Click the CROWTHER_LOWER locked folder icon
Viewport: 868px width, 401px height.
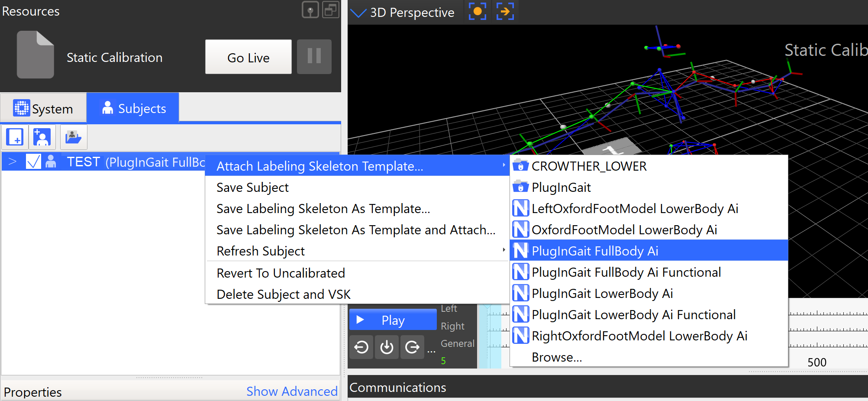[520, 165]
